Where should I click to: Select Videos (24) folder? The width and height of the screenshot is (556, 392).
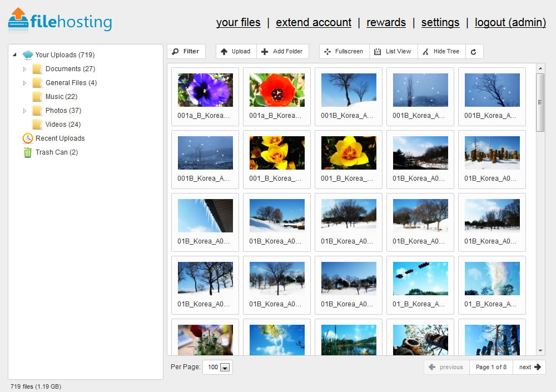[63, 124]
